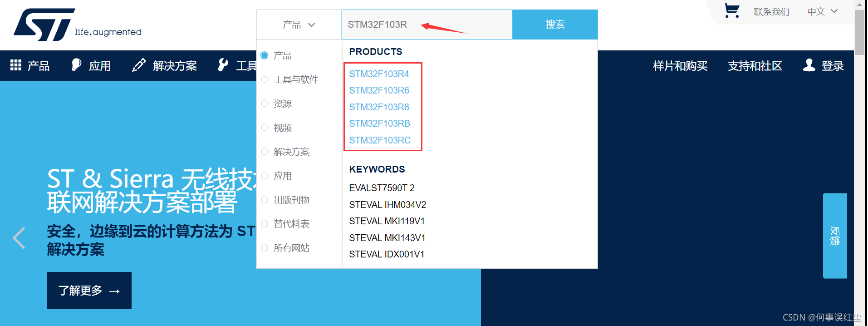Select the 应用 radio button in search filter
868x326 pixels.
tap(265, 176)
